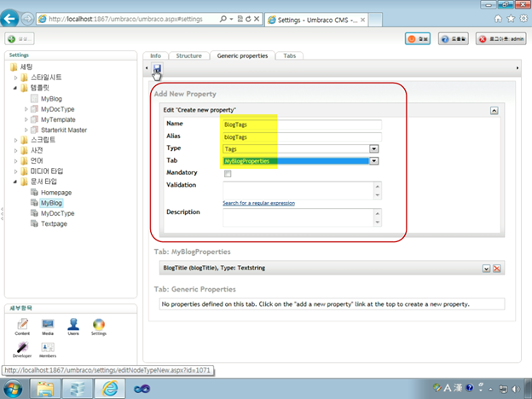Switch to the Tabs tab

pos(289,55)
